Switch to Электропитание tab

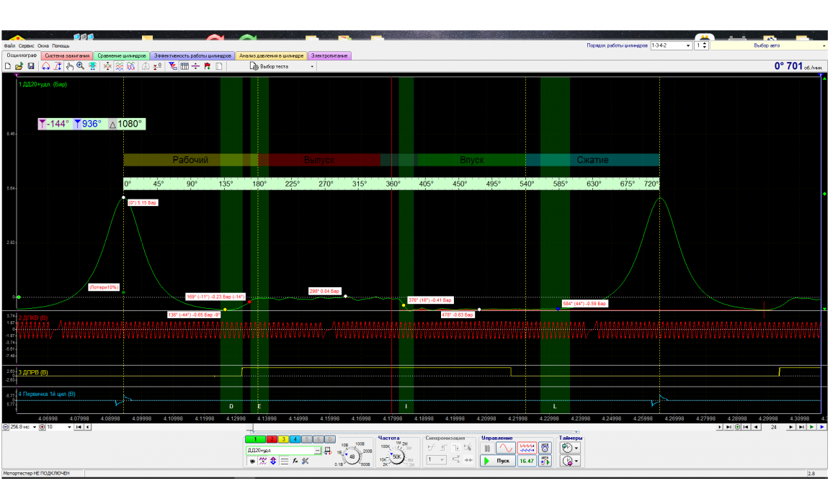click(x=329, y=55)
